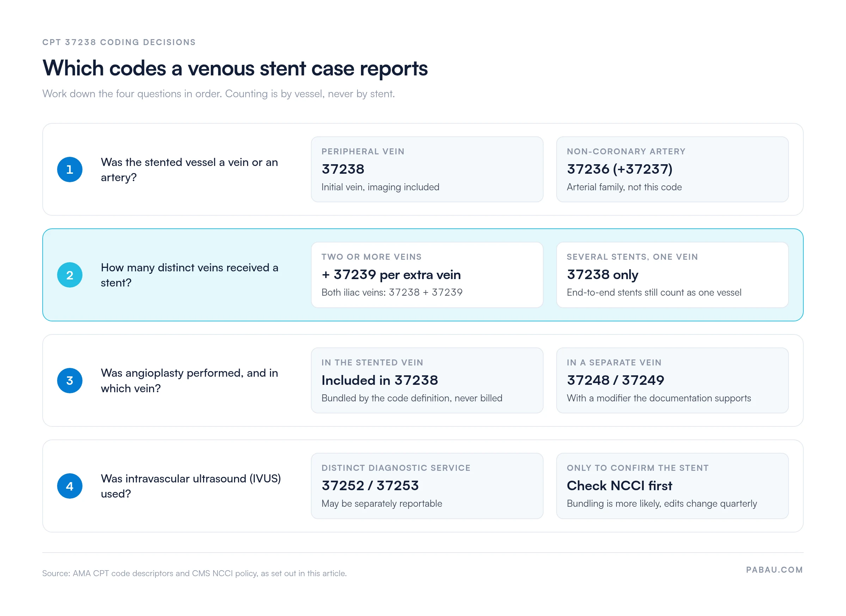Viewport: 846px width, 616px height.
Task: Click question 'How many distinct veins received a stent?'
Action: coord(190,275)
